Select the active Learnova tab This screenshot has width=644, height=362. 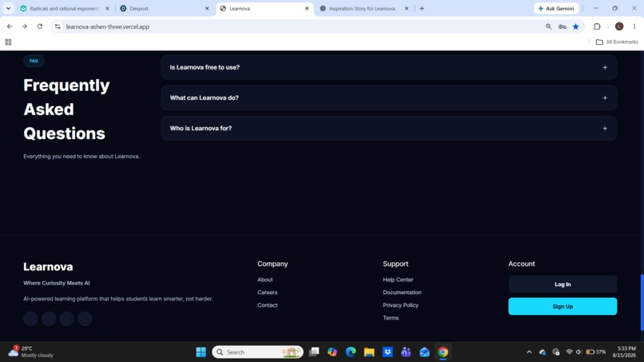tap(265, 8)
